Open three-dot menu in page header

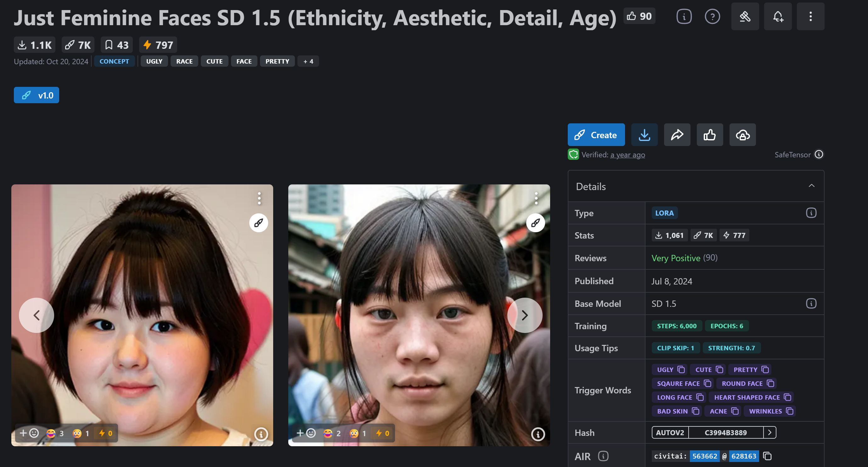(810, 16)
